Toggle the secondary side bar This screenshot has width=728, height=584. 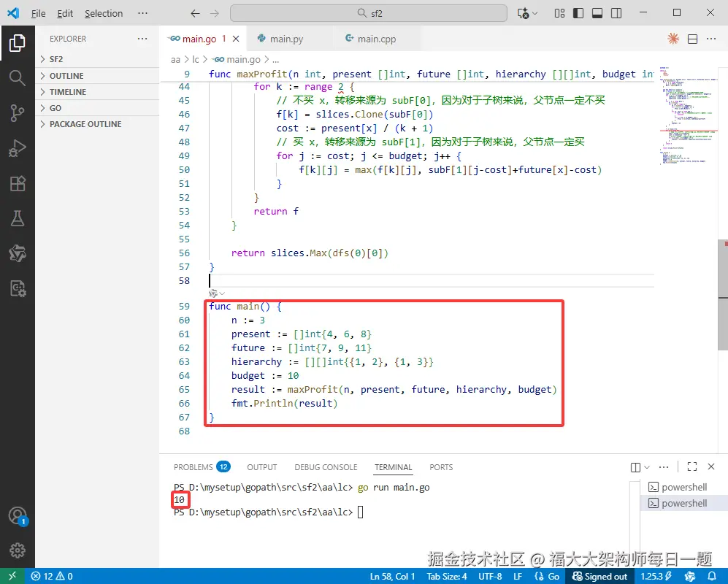click(616, 13)
